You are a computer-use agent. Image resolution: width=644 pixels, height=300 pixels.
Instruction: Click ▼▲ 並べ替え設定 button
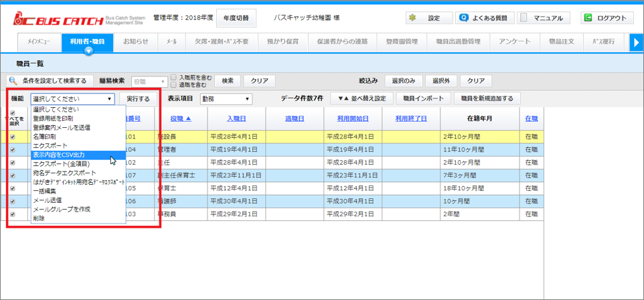(x=362, y=98)
